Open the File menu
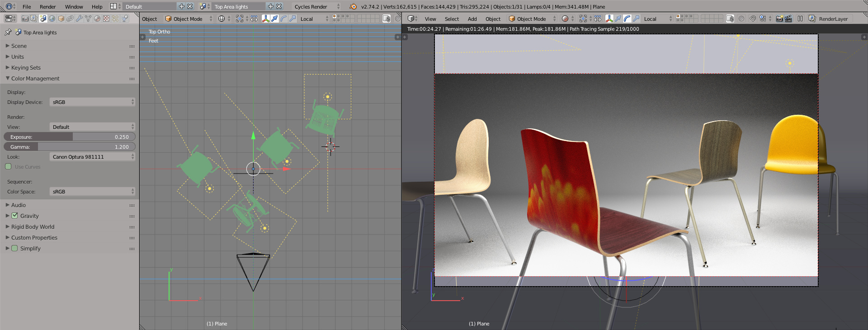868x330 pixels. point(27,7)
